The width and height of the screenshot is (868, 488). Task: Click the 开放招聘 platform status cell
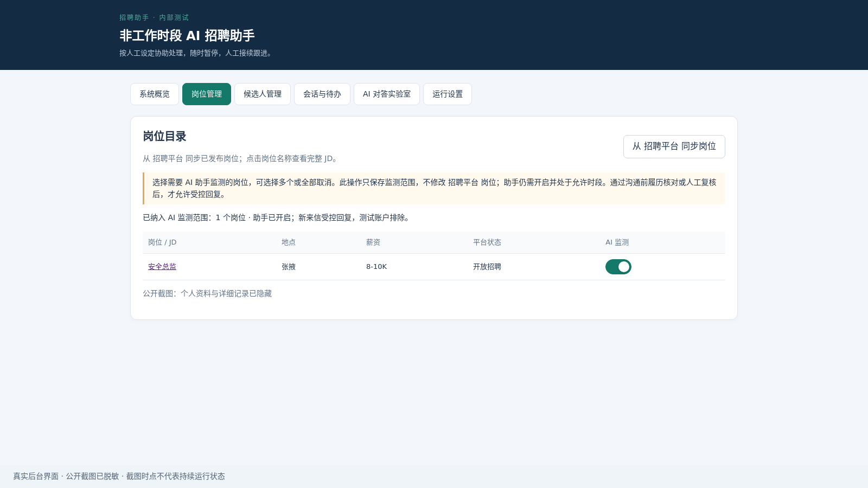pyautogui.click(x=487, y=267)
